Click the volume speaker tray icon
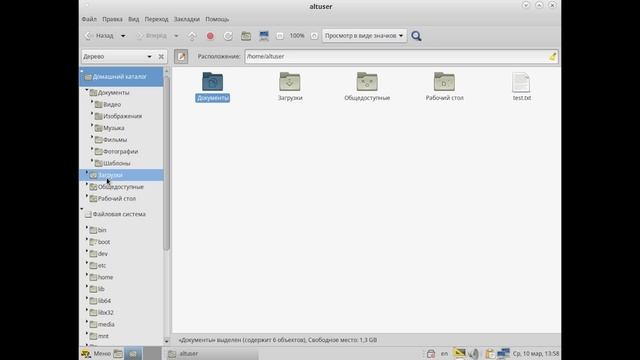Viewport: 640px width, 360px height. [473, 353]
